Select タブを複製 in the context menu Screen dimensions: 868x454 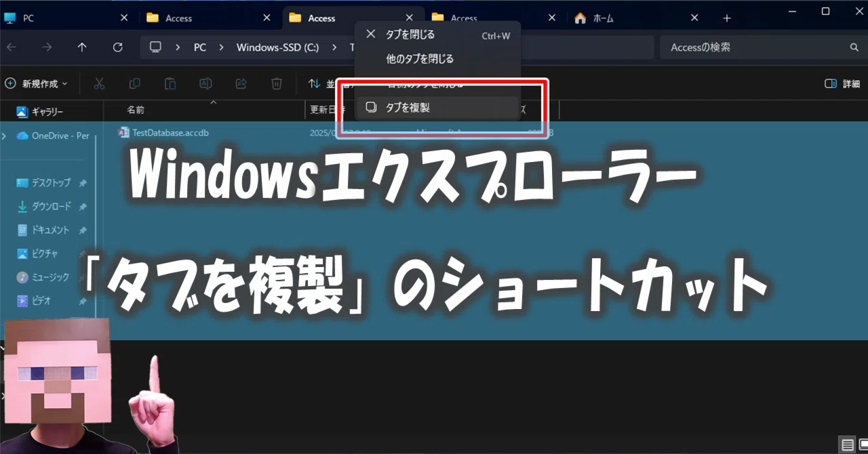pos(437,107)
